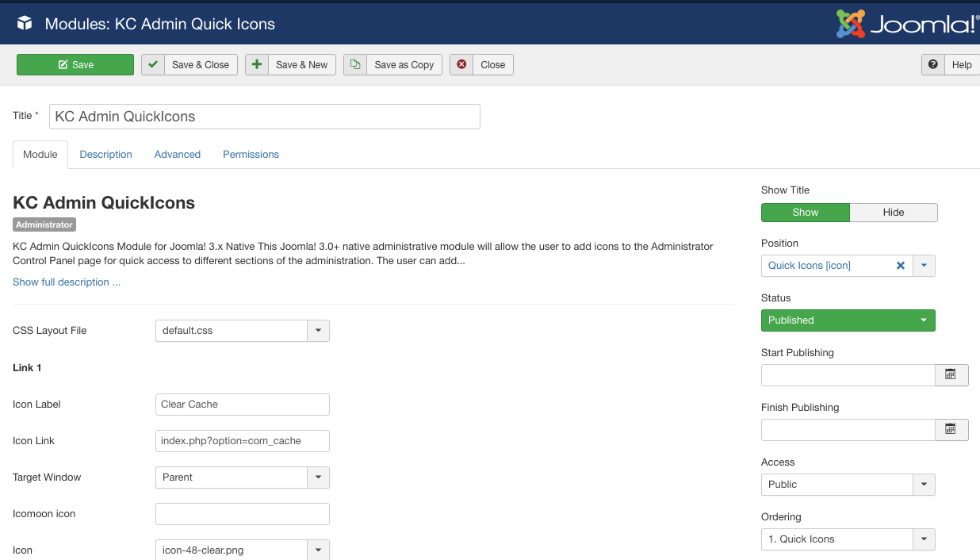Open the Ordering dropdown
Viewport: 980px width, 560px height.
(x=848, y=539)
